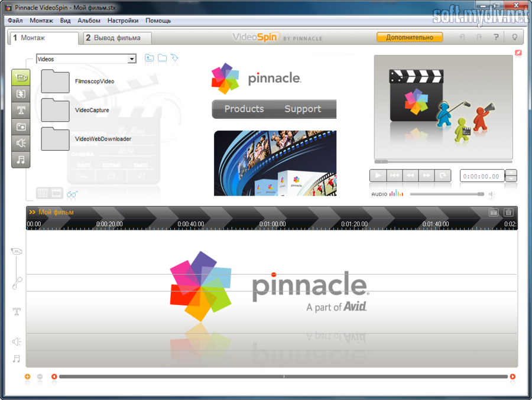Click the orange Дополнительно button
Screen dimensions: 532x400
point(410,37)
